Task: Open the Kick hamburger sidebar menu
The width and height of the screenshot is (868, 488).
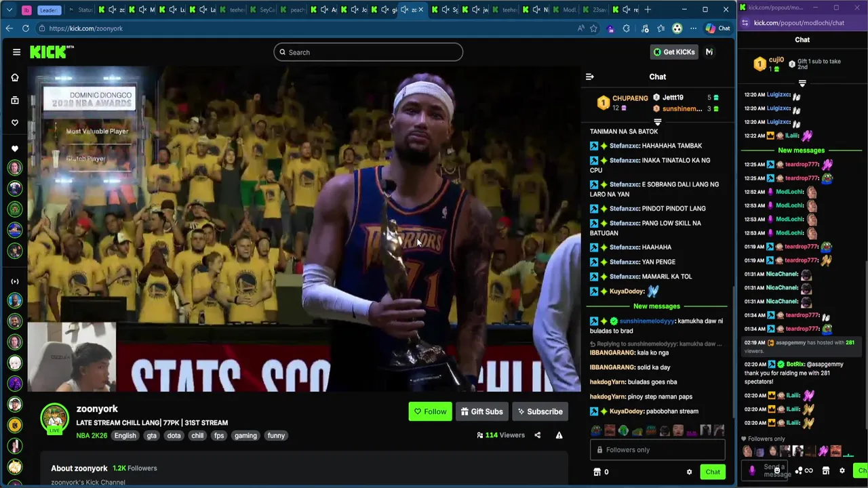Action: 16,52
